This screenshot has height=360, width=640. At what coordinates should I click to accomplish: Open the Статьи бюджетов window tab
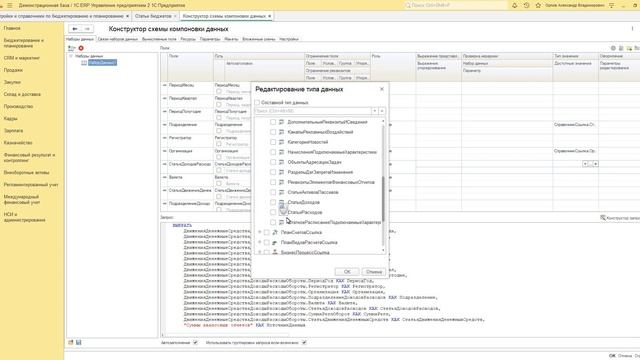point(153,16)
